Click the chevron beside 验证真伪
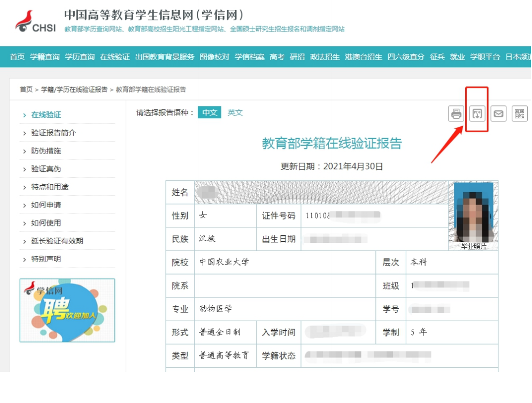The height and width of the screenshot is (403, 532). pyautogui.click(x=25, y=170)
